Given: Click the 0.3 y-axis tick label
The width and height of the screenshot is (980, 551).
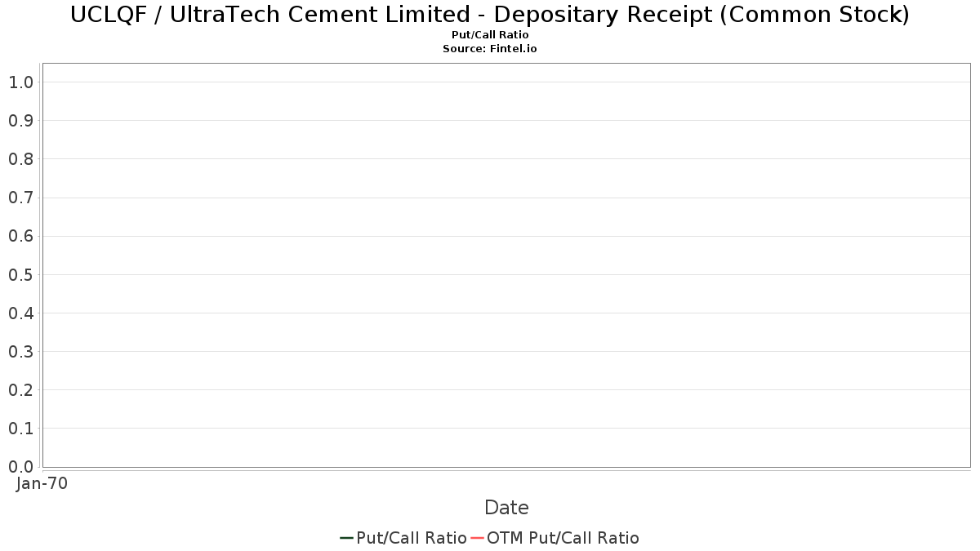Looking at the screenshot, I should click(x=20, y=352).
